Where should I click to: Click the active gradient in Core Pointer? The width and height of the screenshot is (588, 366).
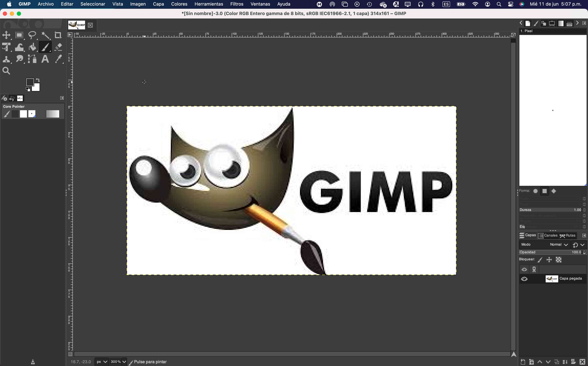coord(52,114)
